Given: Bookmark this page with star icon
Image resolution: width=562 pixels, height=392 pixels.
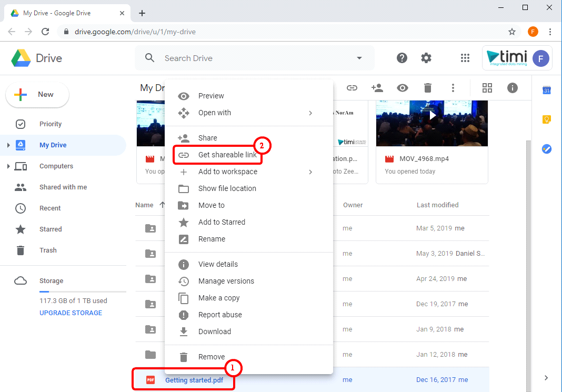Looking at the screenshot, I should point(512,32).
